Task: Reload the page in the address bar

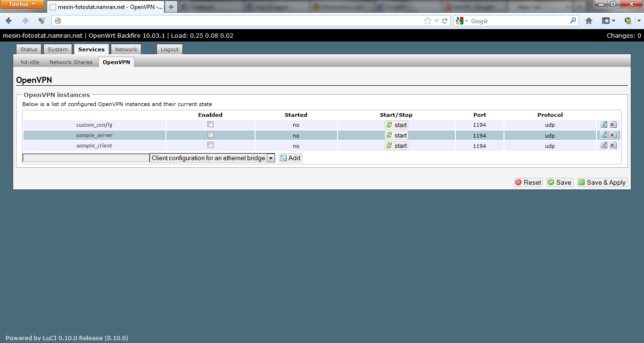Action: pos(445,21)
